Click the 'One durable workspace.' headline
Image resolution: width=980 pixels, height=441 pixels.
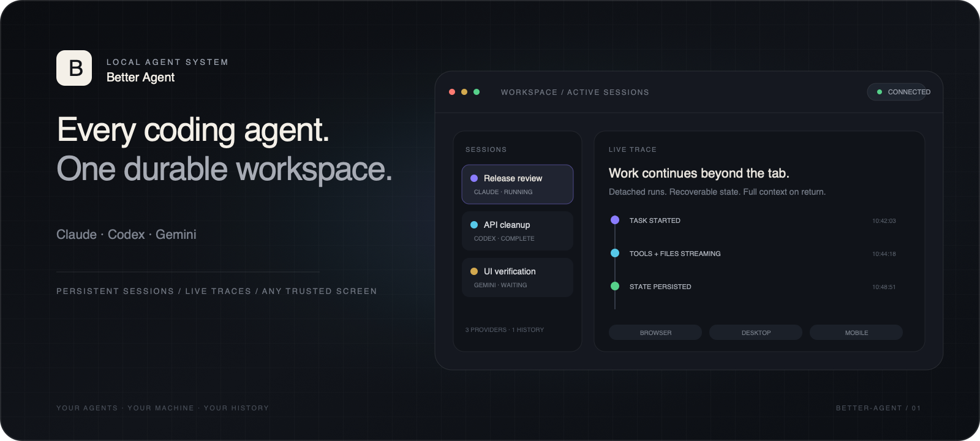point(224,170)
